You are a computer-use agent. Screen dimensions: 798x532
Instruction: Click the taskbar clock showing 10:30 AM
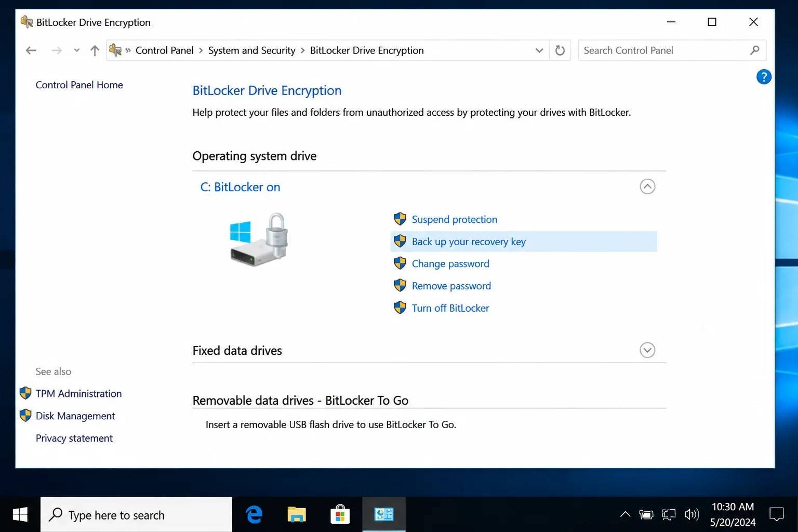coord(733,514)
